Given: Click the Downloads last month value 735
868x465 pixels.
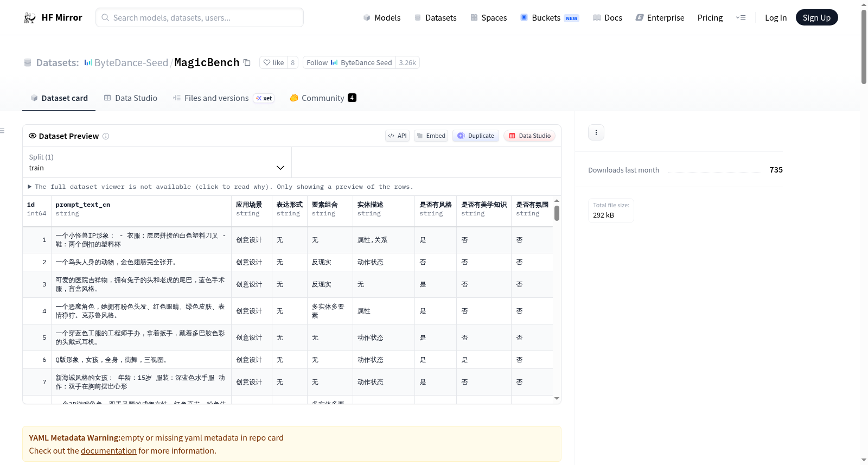Looking at the screenshot, I should pos(776,170).
